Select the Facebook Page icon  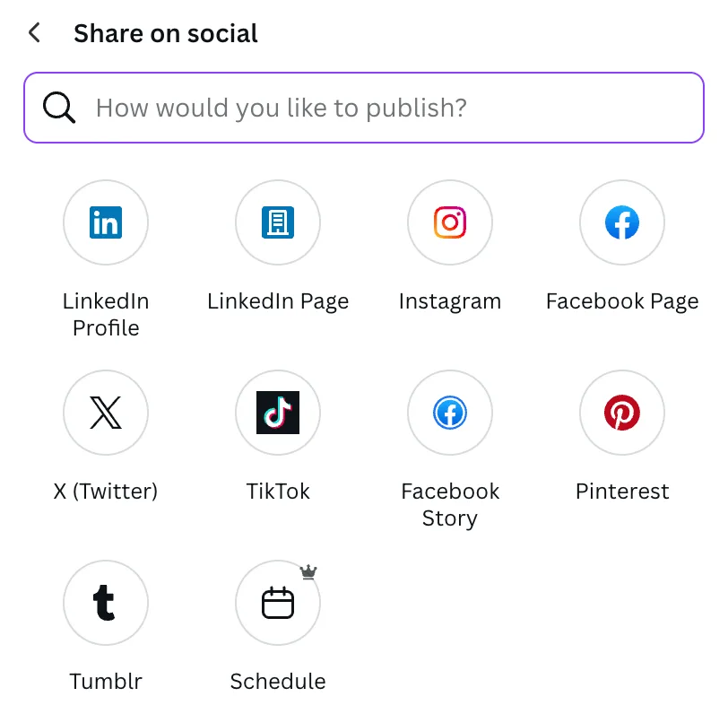click(x=622, y=222)
